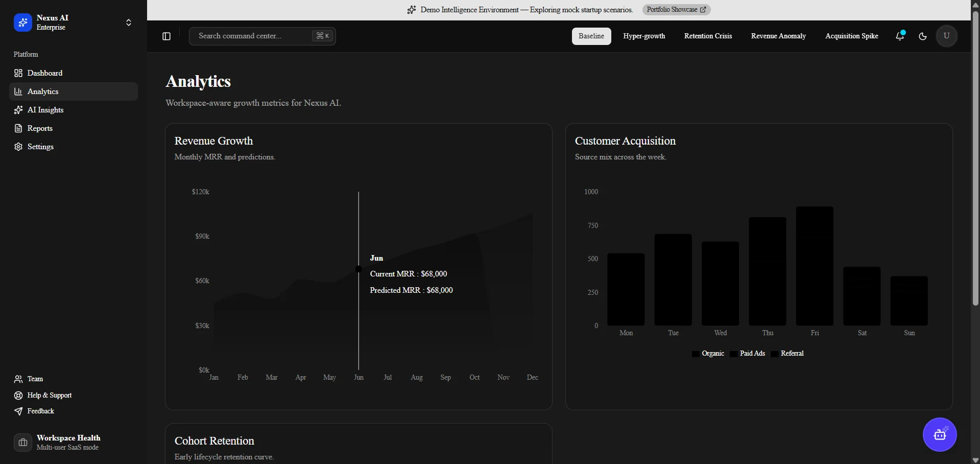
Task: Select the Baseline scenario
Action: [591, 36]
